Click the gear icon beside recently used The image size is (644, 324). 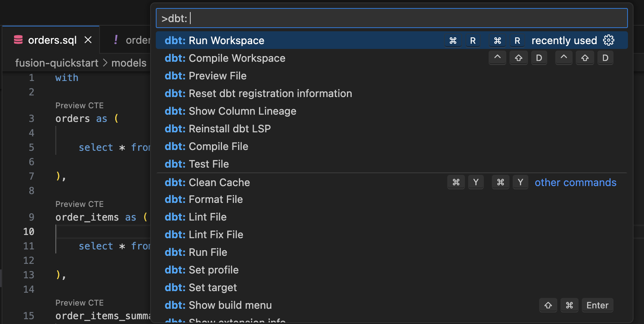click(x=609, y=40)
